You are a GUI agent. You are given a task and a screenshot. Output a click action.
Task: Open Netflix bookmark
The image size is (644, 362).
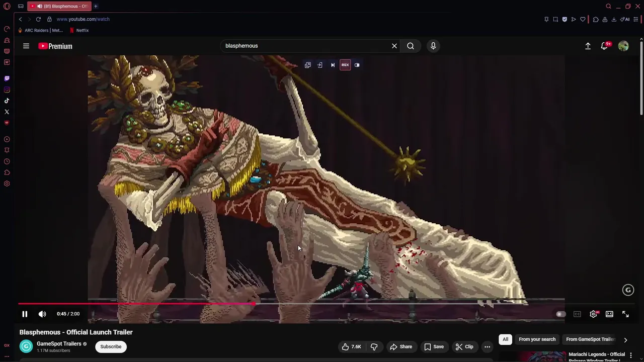coord(79,30)
